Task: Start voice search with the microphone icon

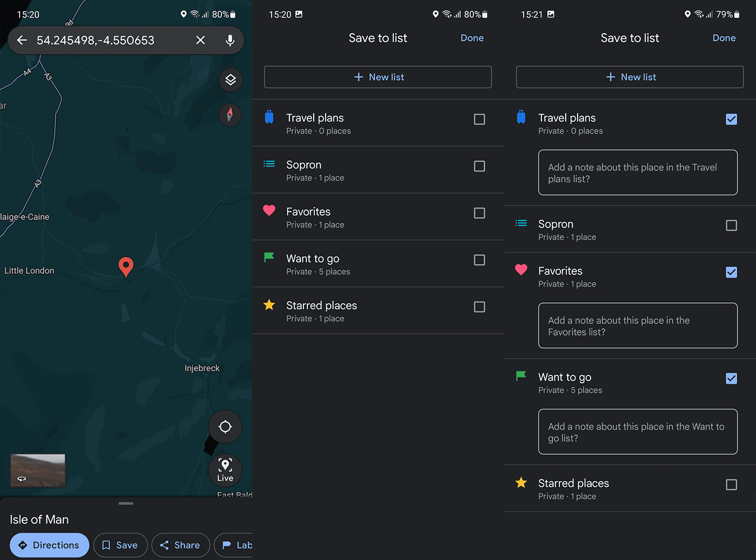Action: pyautogui.click(x=230, y=40)
